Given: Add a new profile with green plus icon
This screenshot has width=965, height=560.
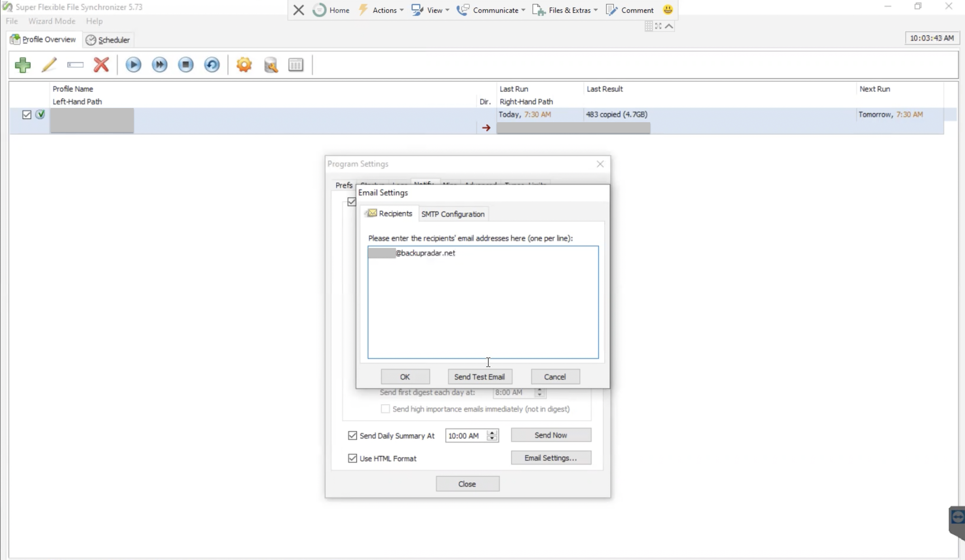Looking at the screenshot, I should 23,65.
